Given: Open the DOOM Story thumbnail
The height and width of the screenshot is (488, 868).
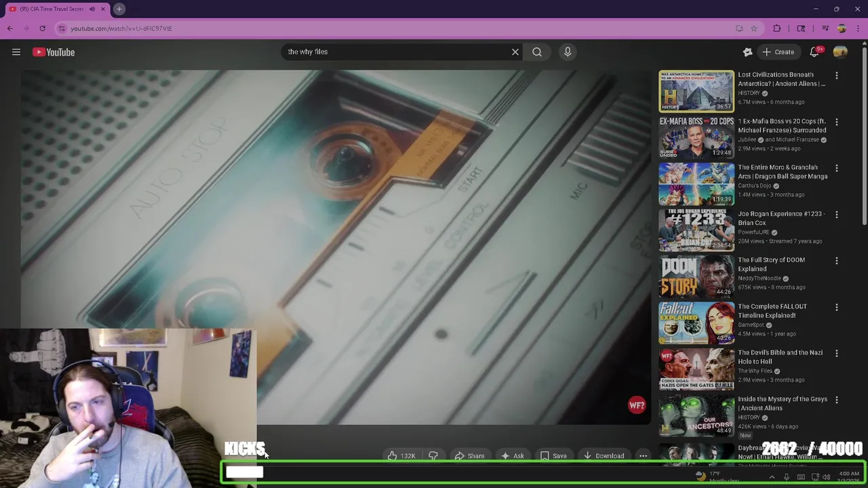Looking at the screenshot, I should tap(696, 277).
